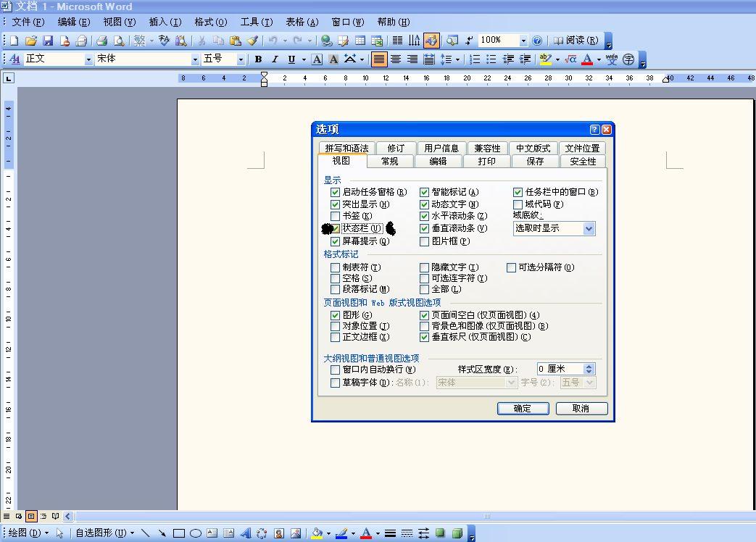Click the 阅读 reading layout button
Image resolution: width=756 pixels, height=542 pixels.
pyautogui.click(x=576, y=41)
